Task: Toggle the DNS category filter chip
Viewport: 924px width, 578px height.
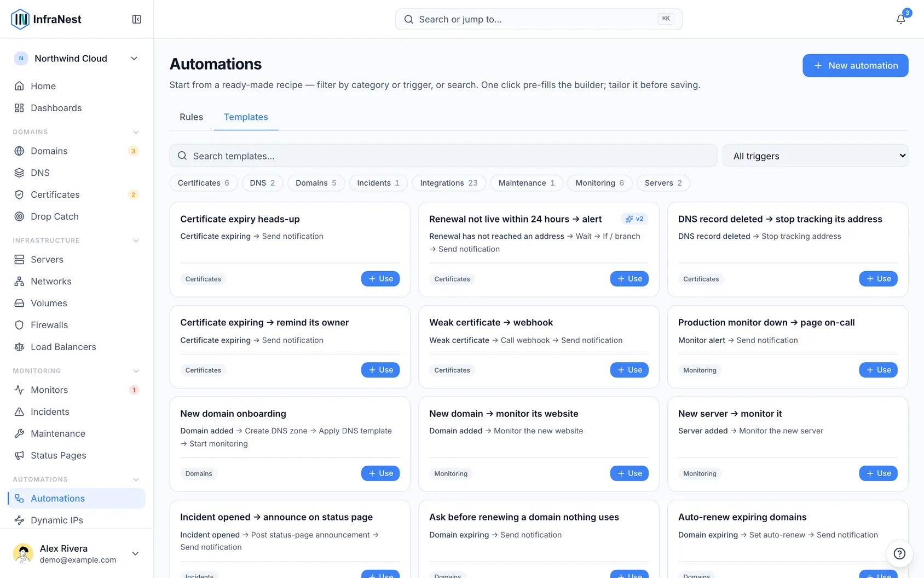Action: coord(262,183)
